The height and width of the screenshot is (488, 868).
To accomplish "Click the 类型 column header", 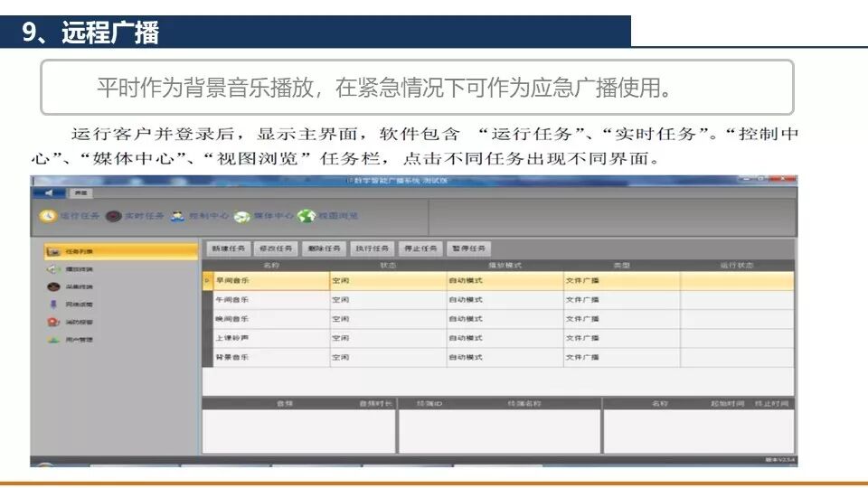I will tap(622, 266).
